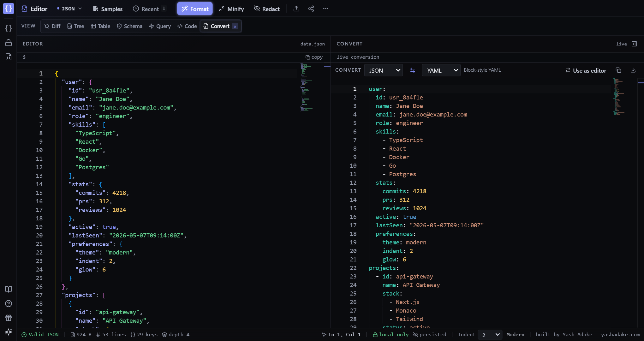This screenshot has width=644, height=341.
Task: Switch to Schema view
Action: (129, 26)
